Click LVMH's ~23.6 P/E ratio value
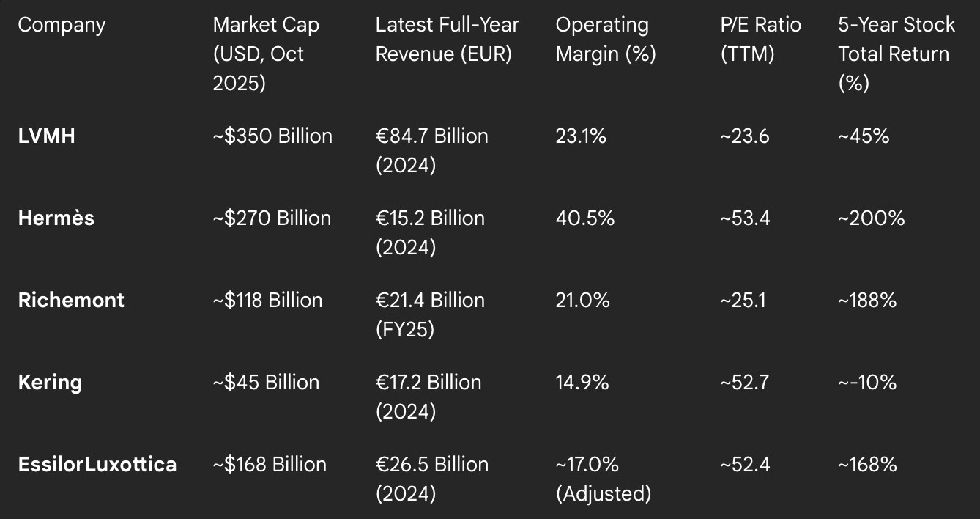 click(x=745, y=136)
